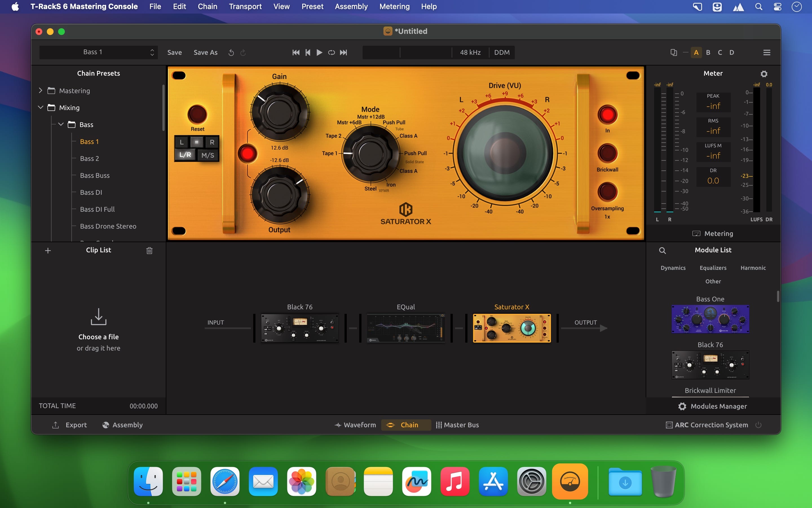The height and width of the screenshot is (508, 812).
Task: Select the L channel button
Action: click(x=182, y=142)
